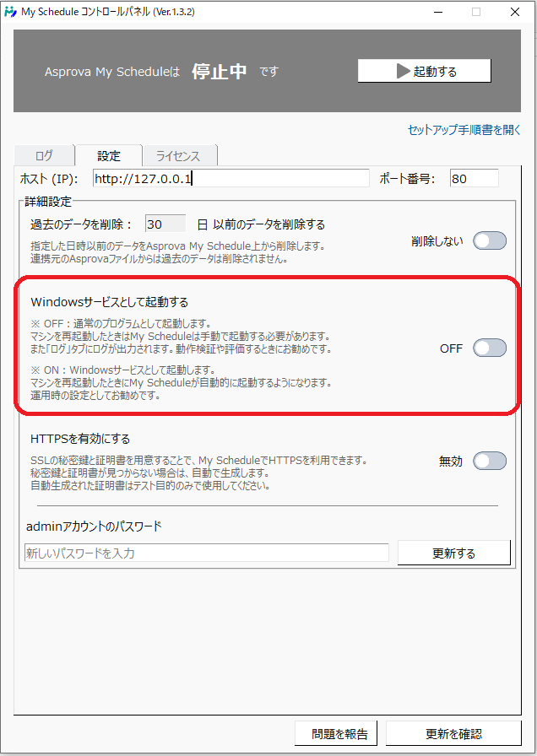Click the HTTPSを有効にする heading
The width and height of the screenshot is (537, 756).
pyautogui.click(x=80, y=440)
